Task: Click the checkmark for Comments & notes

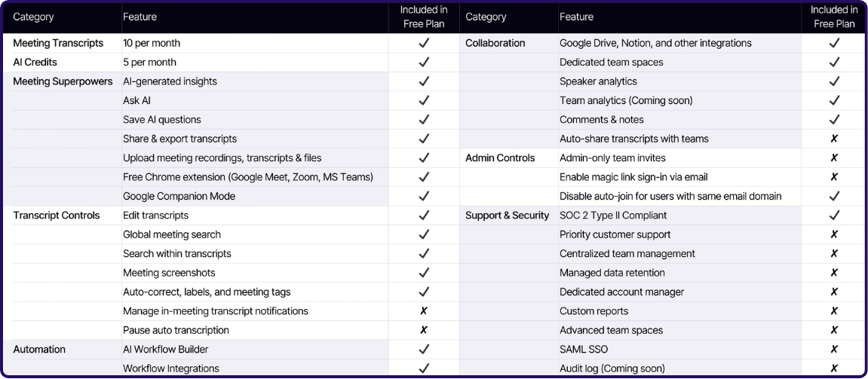Action: point(834,120)
